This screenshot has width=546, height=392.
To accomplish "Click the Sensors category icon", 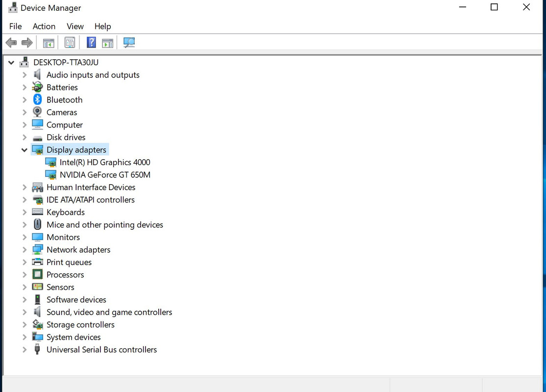I will [x=37, y=287].
